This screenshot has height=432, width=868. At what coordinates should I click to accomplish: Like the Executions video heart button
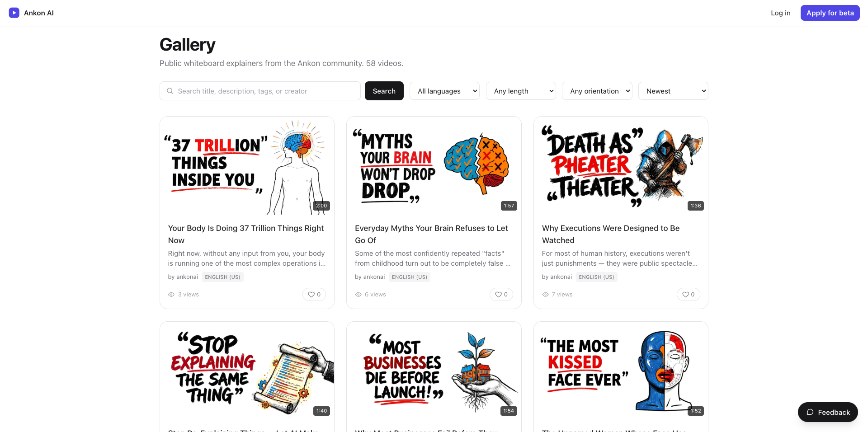[x=688, y=294]
